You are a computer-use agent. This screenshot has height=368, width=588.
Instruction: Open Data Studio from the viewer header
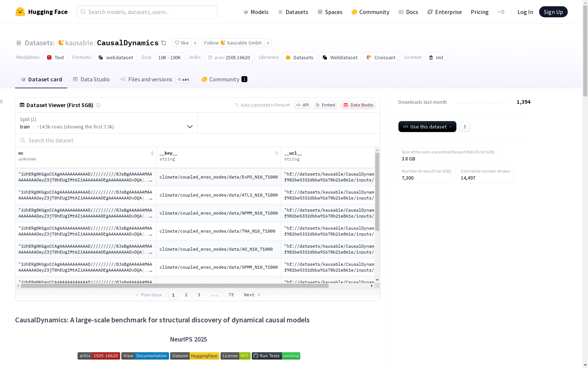tap(358, 105)
